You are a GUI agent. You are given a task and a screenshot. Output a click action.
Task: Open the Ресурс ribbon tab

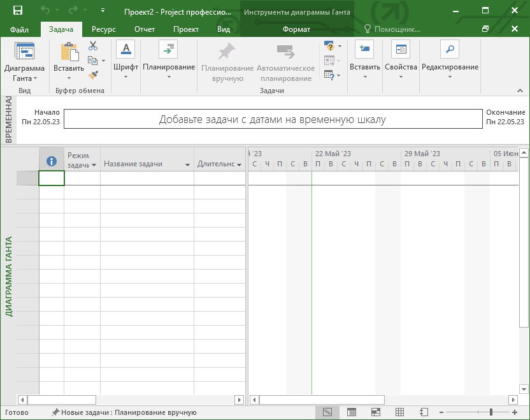tap(103, 29)
